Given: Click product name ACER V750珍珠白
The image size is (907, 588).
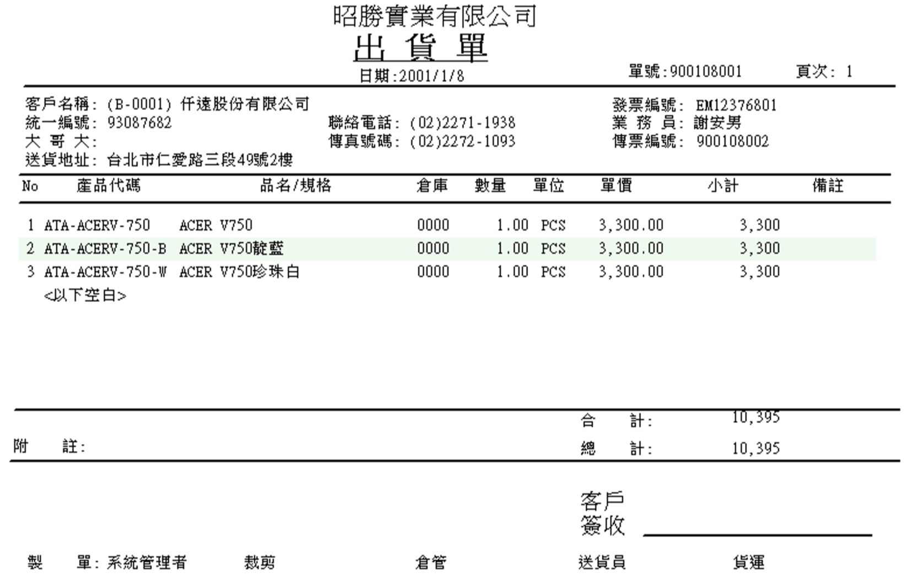Looking at the screenshot, I should click(x=239, y=272).
